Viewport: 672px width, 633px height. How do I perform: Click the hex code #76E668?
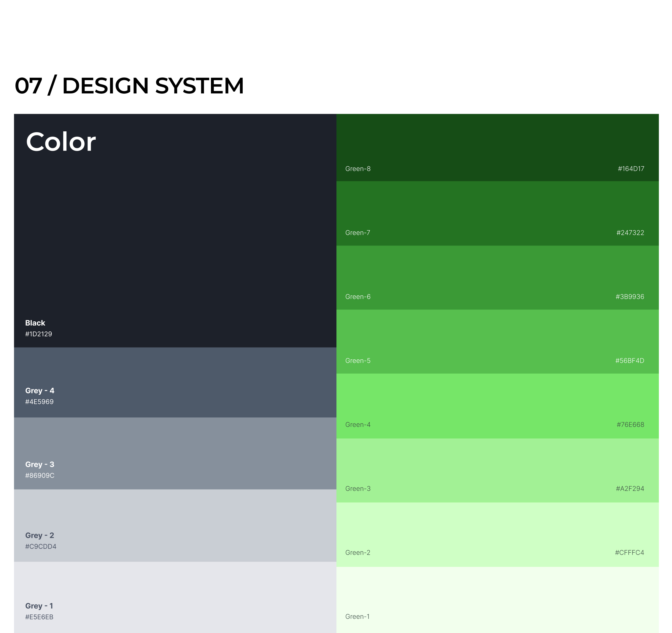[x=630, y=425]
